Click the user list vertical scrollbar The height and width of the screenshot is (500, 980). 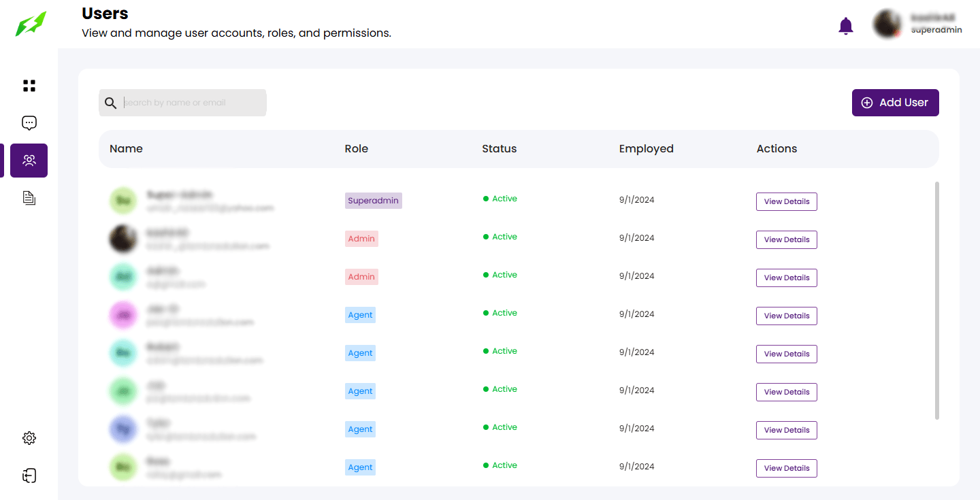pyautogui.click(x=937, y=300)
